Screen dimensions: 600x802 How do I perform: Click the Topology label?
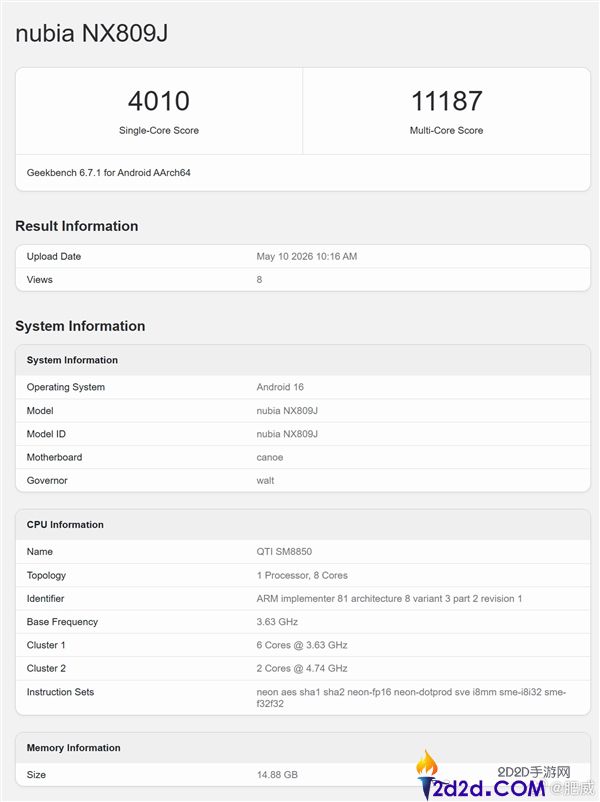tap(46, 575)
